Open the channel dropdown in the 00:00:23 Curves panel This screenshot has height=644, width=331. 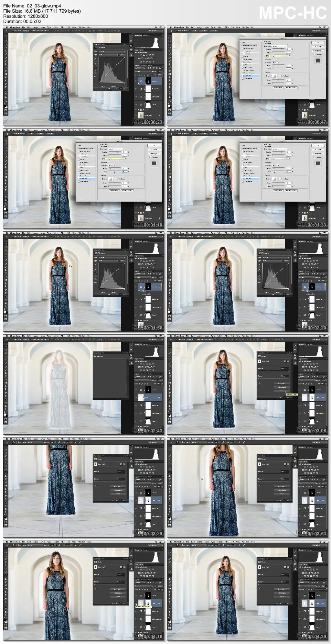click(109, 55)
